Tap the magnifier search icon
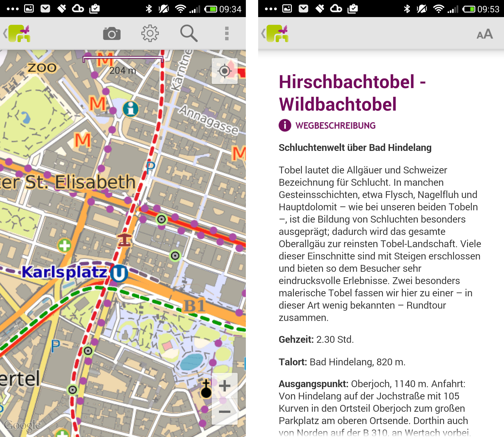The width and height of the screenshot is (504, 437). (188, 33)
